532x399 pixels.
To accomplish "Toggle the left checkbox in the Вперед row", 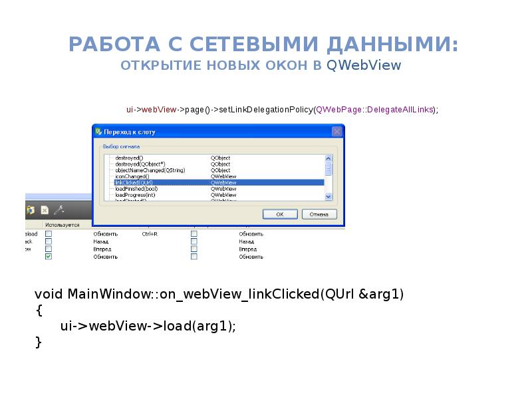I will click(x=49, y=249).
